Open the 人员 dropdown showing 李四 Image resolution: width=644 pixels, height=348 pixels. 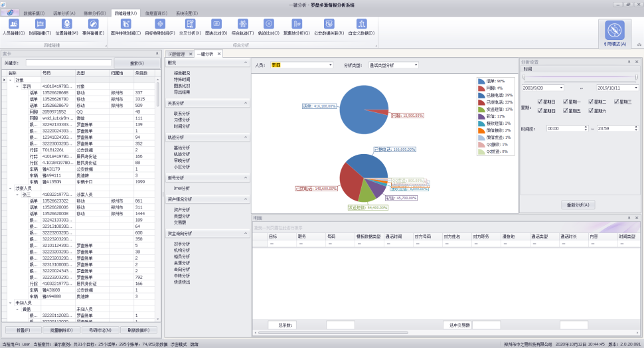pyautogui.click(x=301, y=65)
